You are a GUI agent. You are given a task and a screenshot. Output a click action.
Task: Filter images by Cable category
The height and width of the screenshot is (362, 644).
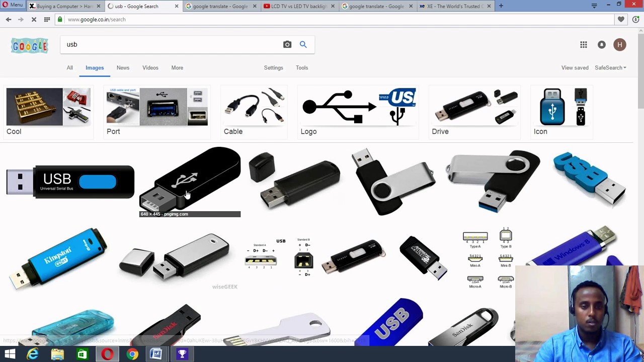coord(254,112)
